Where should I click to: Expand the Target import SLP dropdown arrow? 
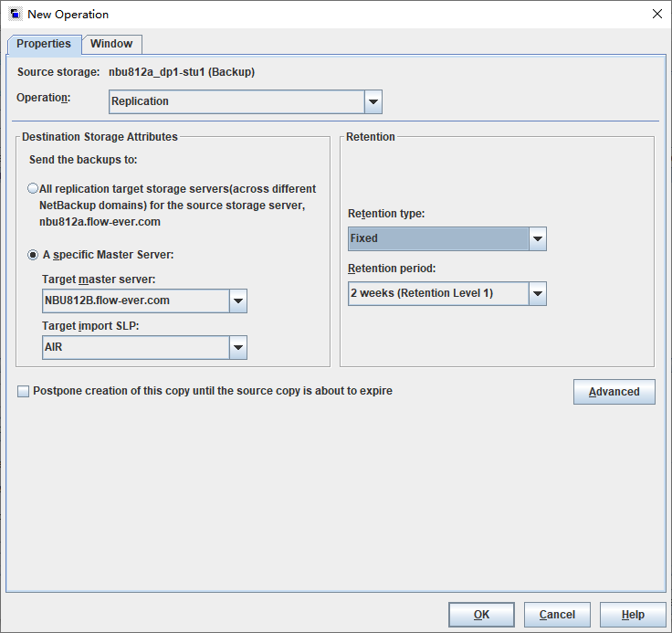[x=238, y=347]
